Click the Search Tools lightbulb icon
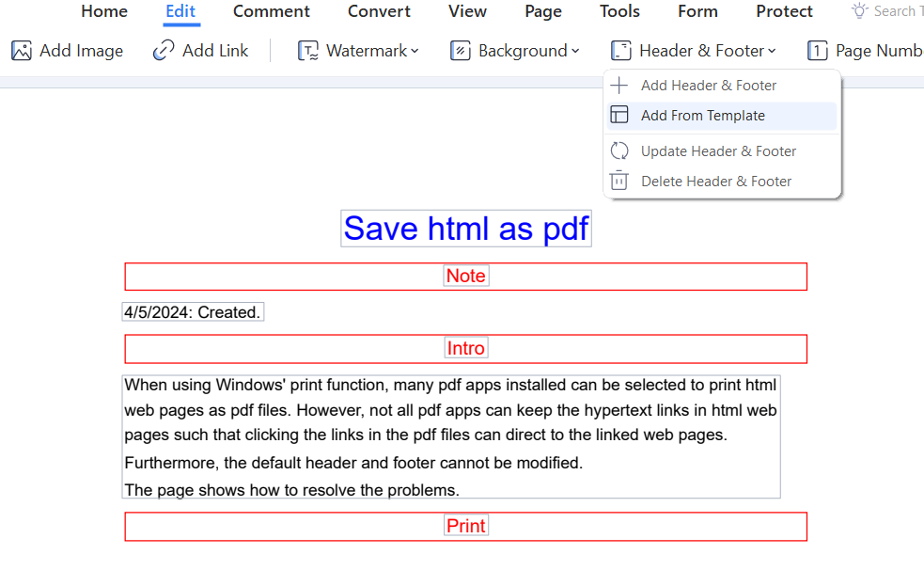Screen dimensions: 924x586 point(860,10)
